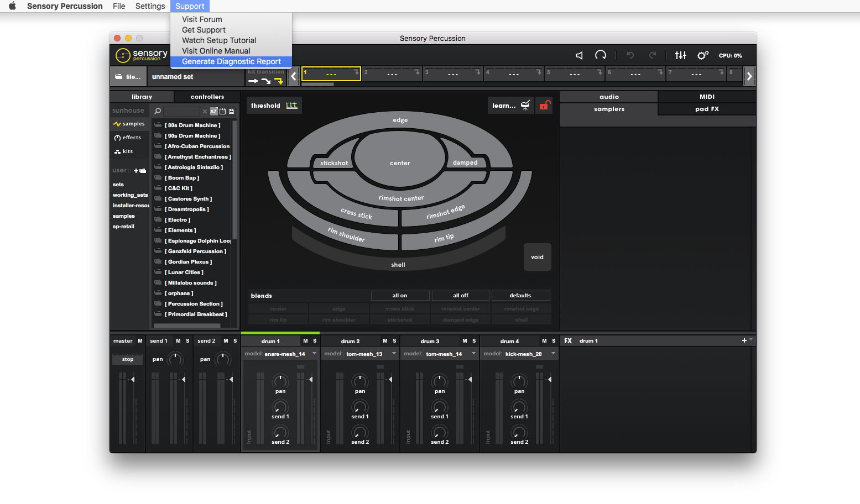Screen dimensions: 860x504
Task: Solo the drum 1 channel
Action: tap(315, 341)
